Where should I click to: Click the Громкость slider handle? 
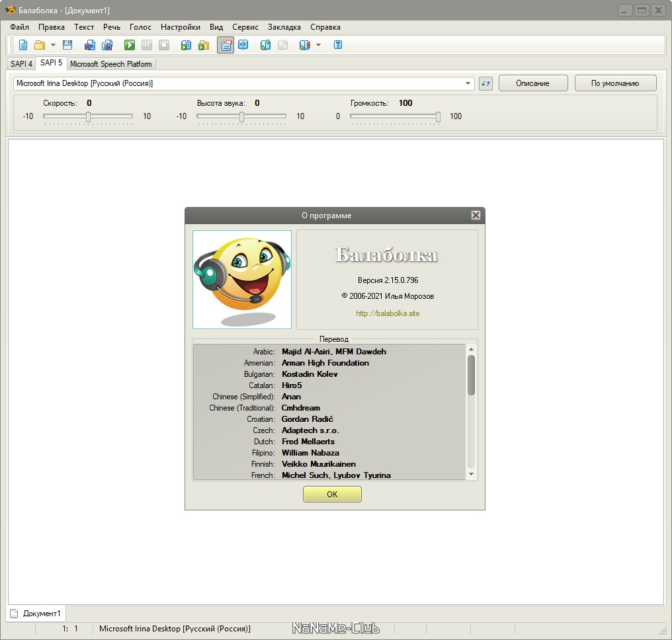click(x=438, y=116)
